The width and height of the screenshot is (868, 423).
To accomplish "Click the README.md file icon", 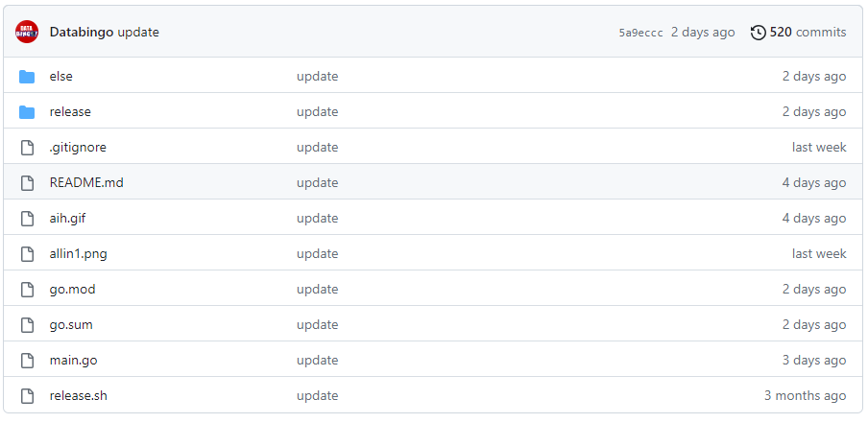I will click(x=27, y=183).
